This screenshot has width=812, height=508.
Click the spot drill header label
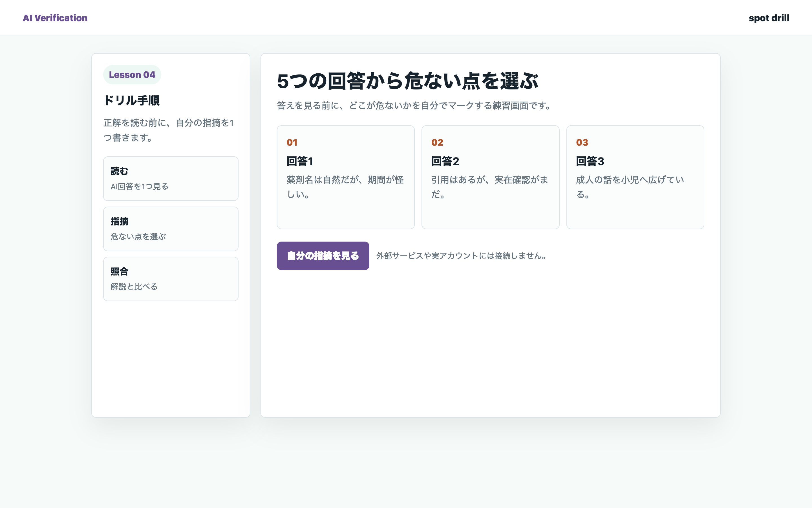tap(769, 18)
